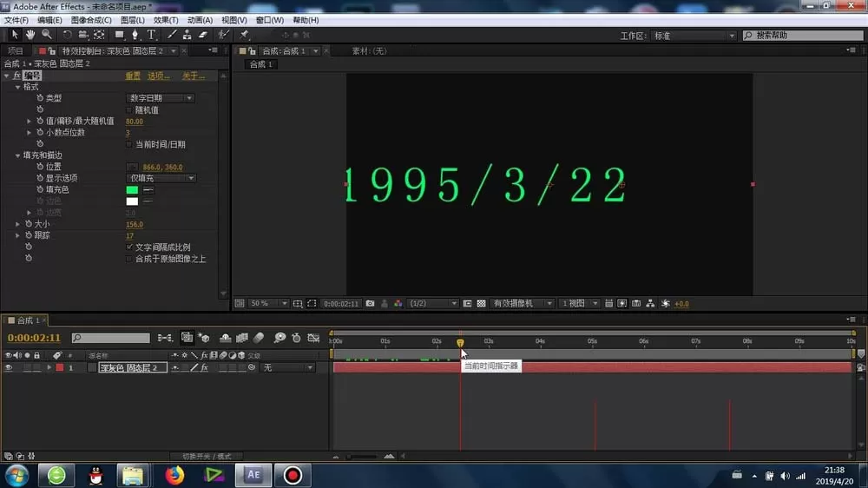The image size is (868, 488).
Task: Click reset exposure icon in viewer
Action: point(666,304)
